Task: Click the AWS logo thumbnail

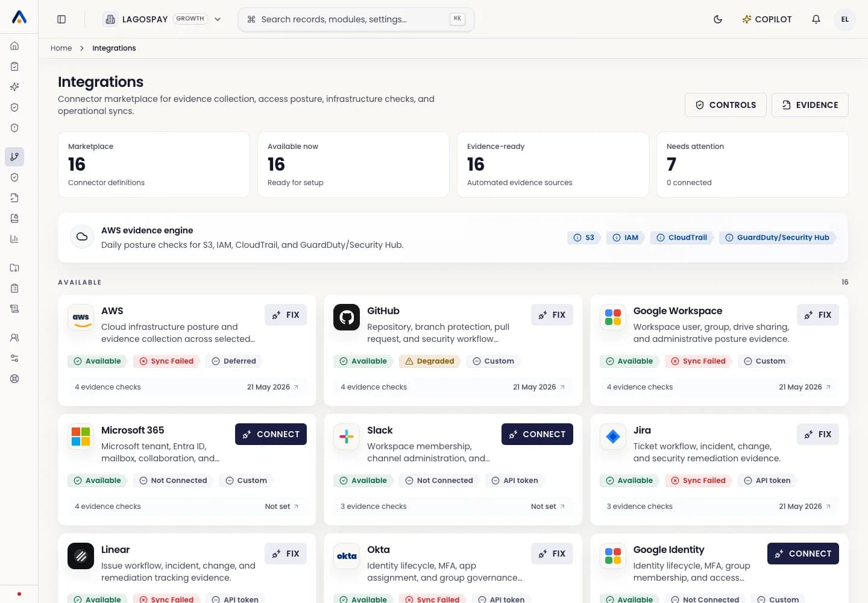Action: 81,317
